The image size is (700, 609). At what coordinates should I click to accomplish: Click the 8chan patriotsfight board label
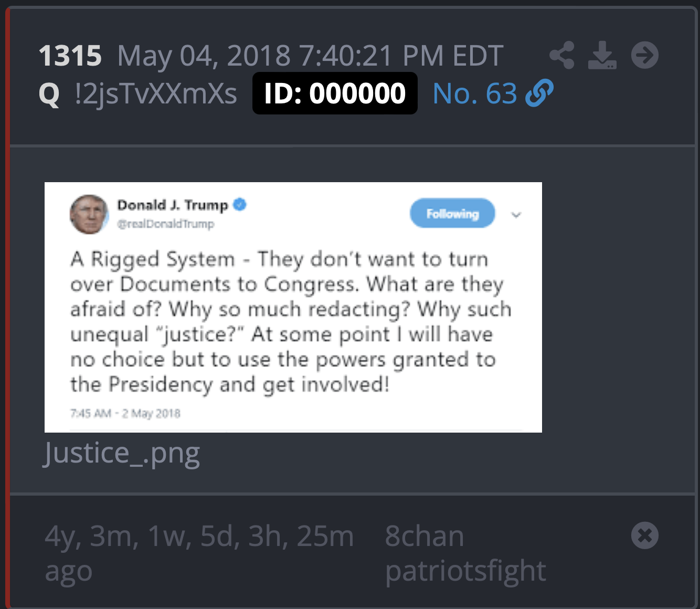(x=465, y=553)
